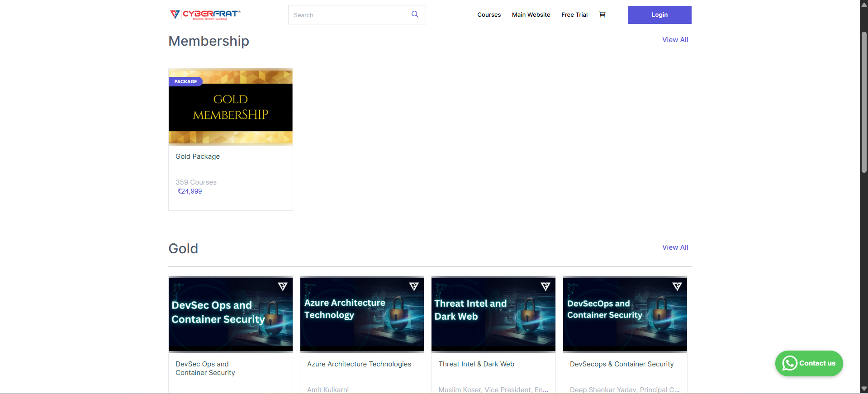The image size is (868, 394).
Task: View All in Membership section
Action: coord(675,40)
